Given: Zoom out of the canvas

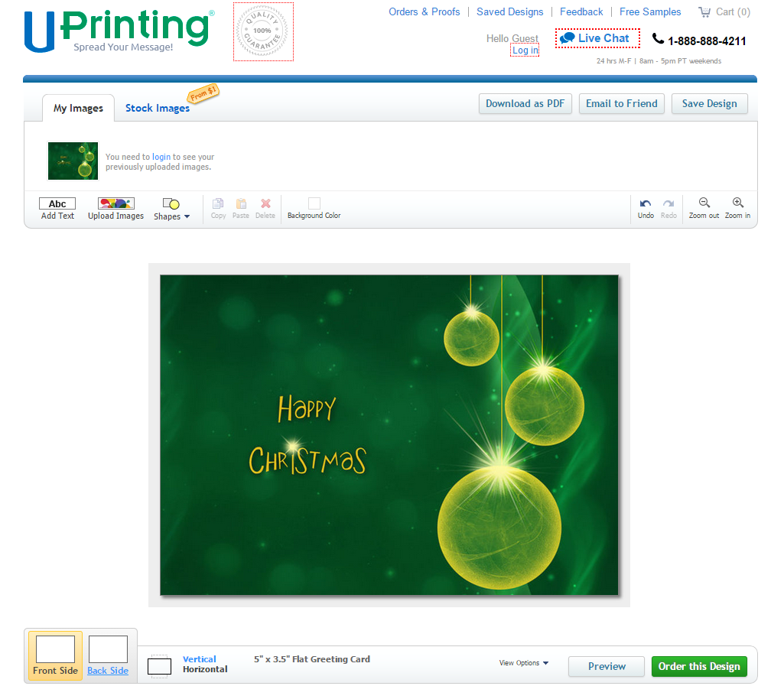Looking at the screenshot, I should pos(704,208).
